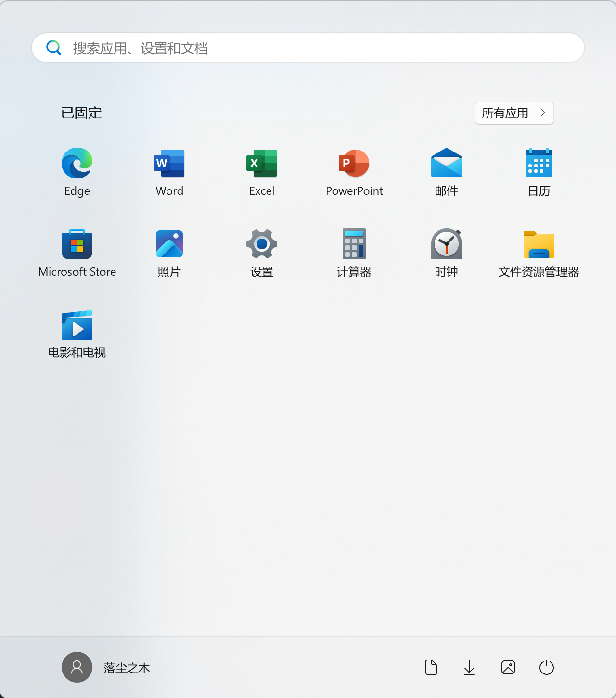Click the power button icon
616x698 pixels.
pos(547,667)
